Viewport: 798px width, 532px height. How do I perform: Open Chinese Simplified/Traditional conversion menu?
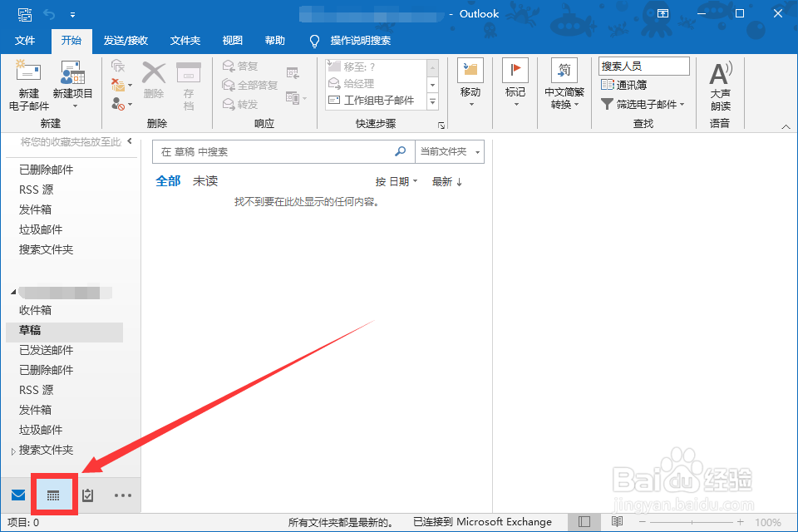pyautogui.click(x=564, y=84)
